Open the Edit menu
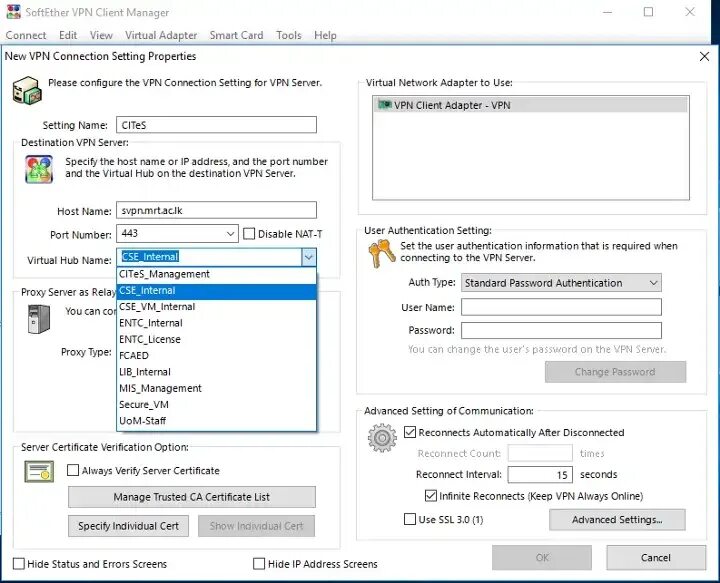The width and height of the screenshot is (720, 583). (x=68, y=35)
